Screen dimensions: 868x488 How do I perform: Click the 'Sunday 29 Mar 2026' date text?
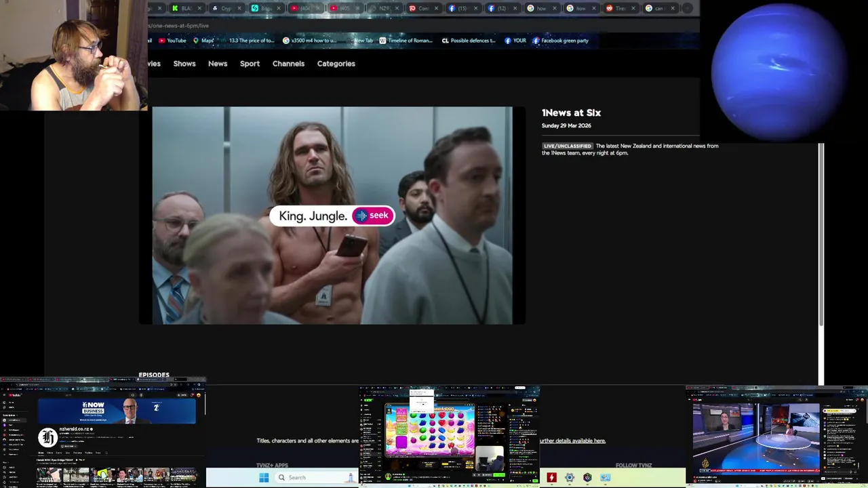[566, 125]
